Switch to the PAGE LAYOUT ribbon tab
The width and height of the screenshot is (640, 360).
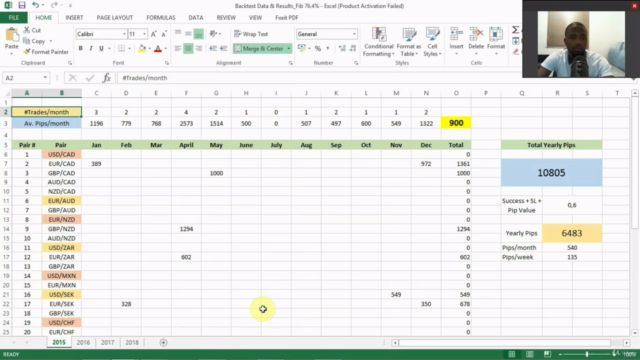[115, 18]
